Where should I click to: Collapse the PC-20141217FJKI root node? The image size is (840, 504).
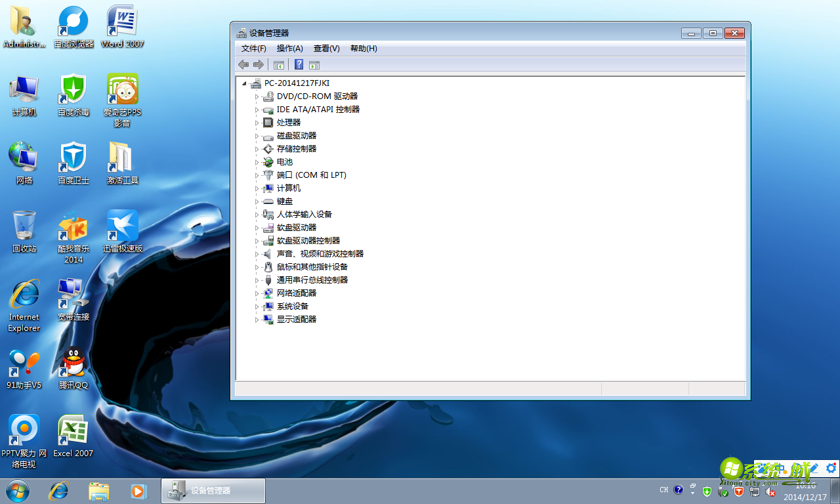point(243,83)
